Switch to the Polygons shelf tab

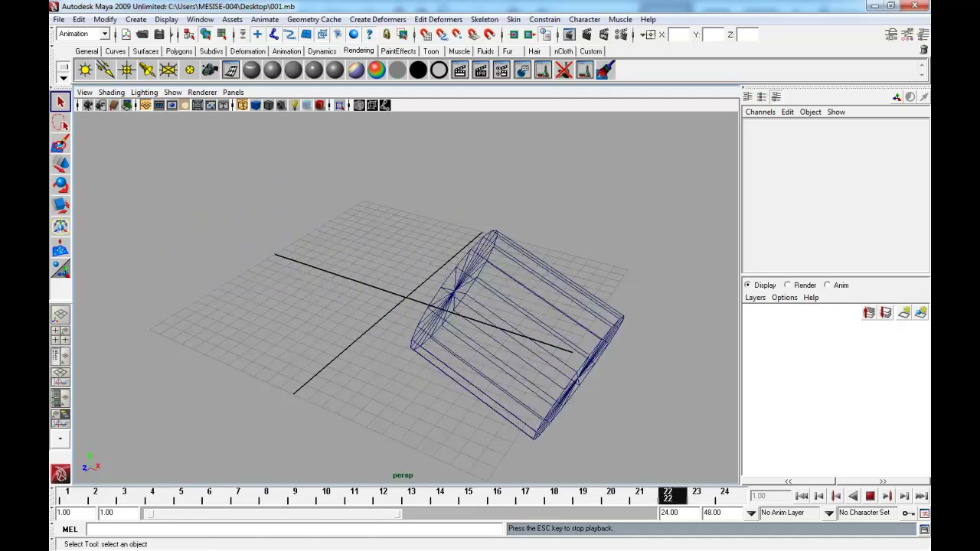179,51
